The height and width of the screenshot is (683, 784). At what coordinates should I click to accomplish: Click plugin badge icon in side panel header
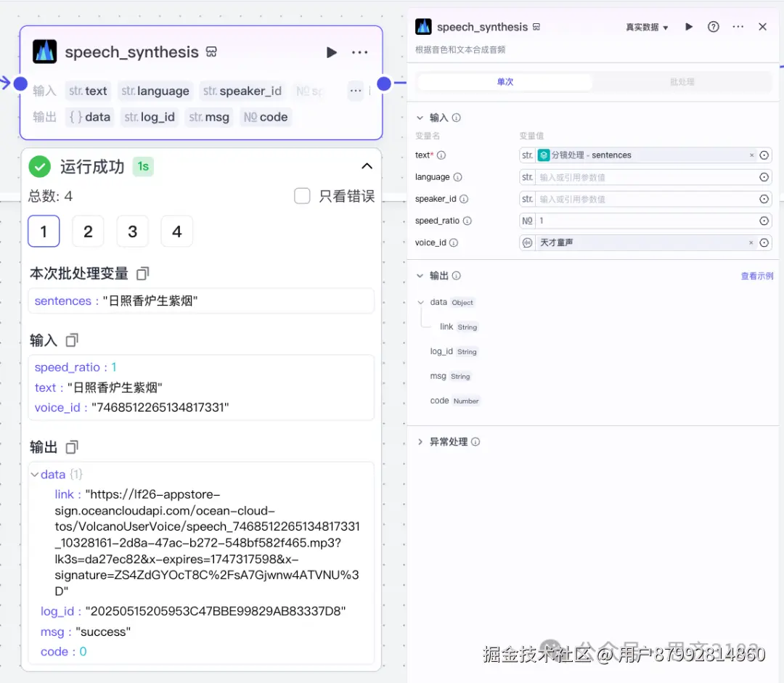[x=536, y=27]
